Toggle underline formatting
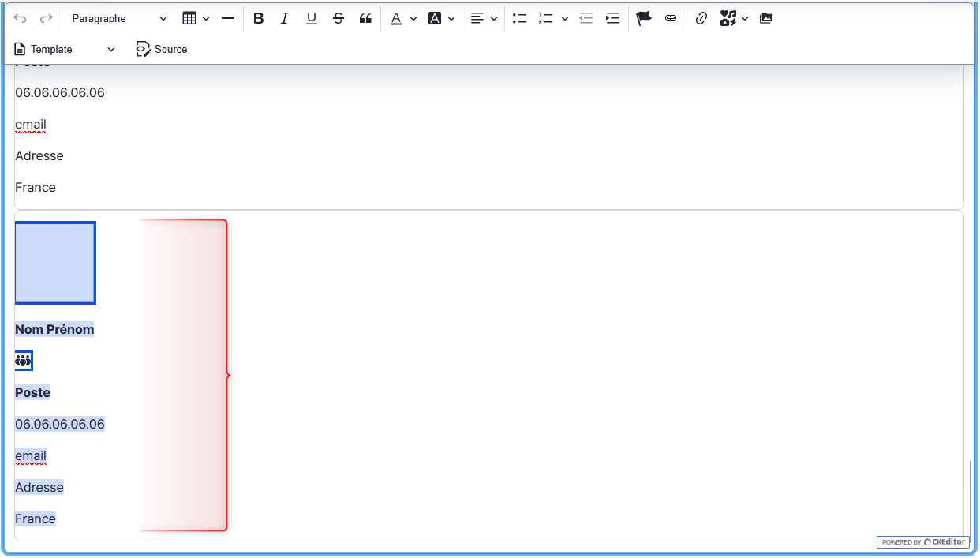The height and width of the screenshot is (558, 980). point(312,18)
